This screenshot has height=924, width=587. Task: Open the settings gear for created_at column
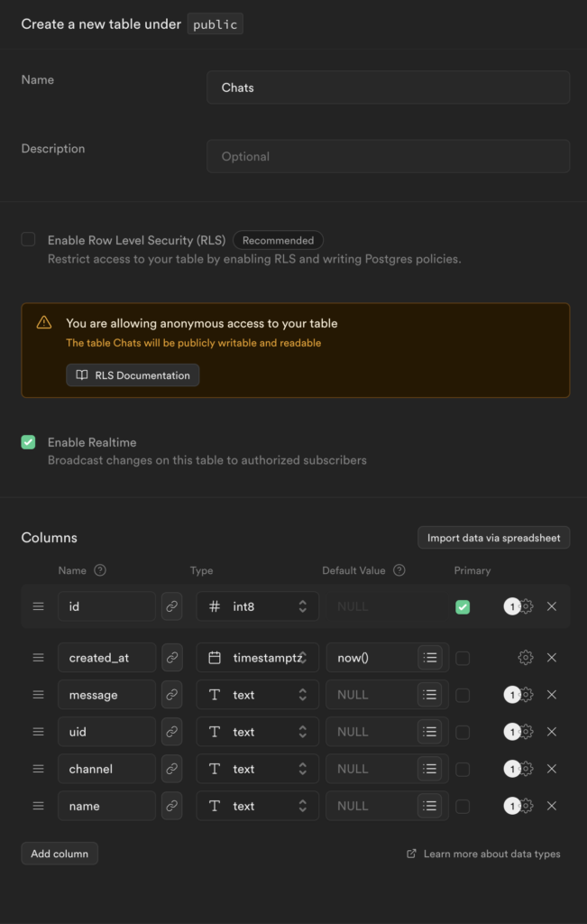(x=526, y=658)
